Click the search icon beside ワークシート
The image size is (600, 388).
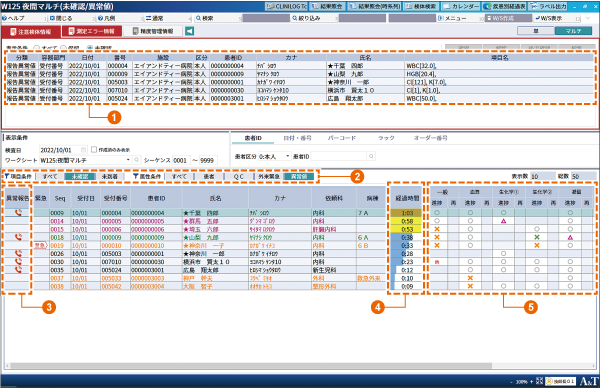[x=137, y=160]
